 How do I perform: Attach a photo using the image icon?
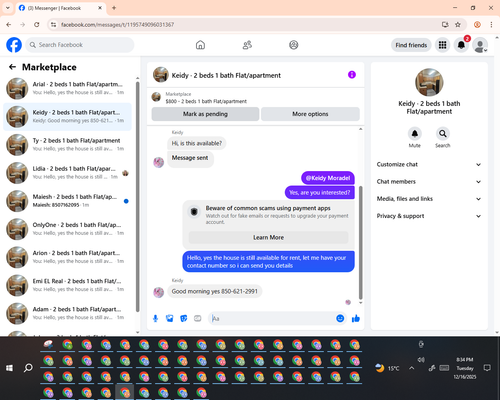[x=170, y=319]
